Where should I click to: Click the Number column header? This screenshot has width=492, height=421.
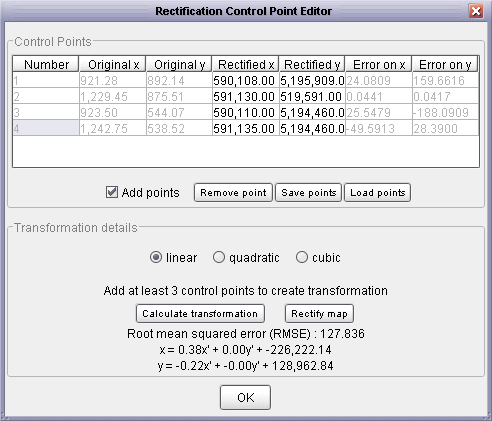tap(46, 64)
